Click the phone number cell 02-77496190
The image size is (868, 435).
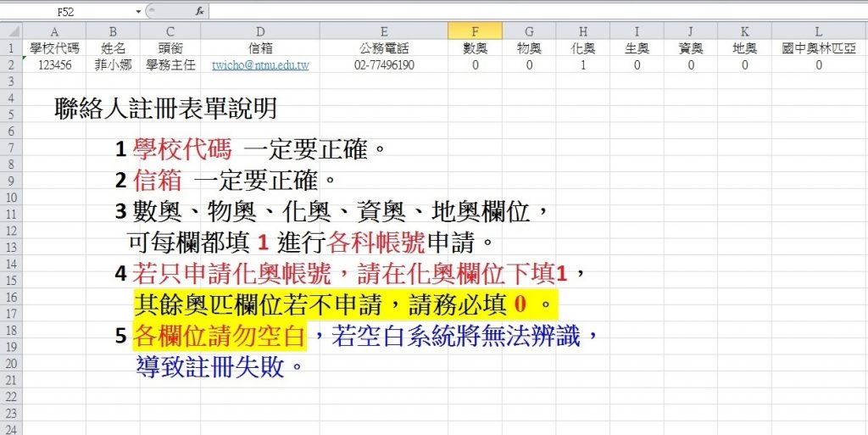click(x=384, y=64)
